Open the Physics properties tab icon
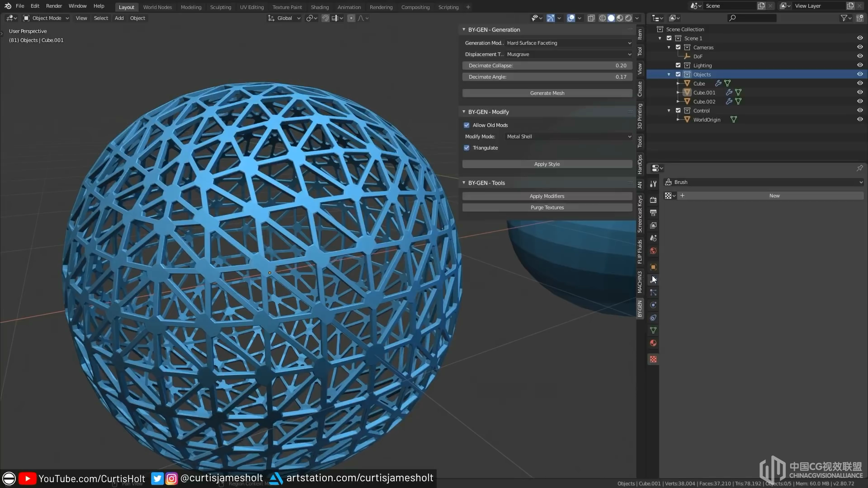 (x=653, y=305)
